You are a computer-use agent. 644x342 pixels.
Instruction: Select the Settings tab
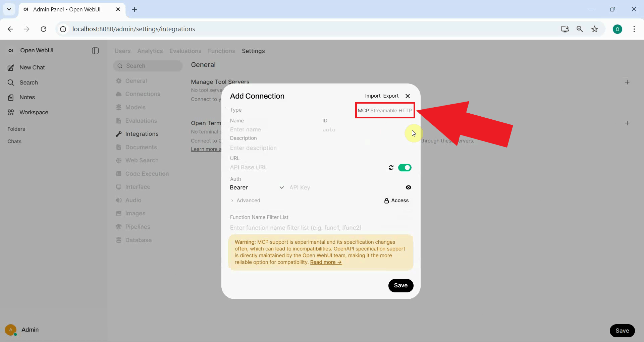point(253,51)
